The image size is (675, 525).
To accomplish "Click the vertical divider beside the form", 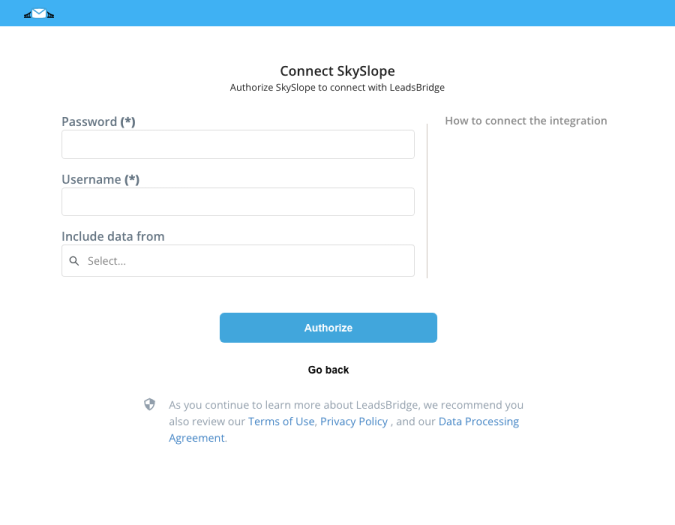I will (427, 201).
